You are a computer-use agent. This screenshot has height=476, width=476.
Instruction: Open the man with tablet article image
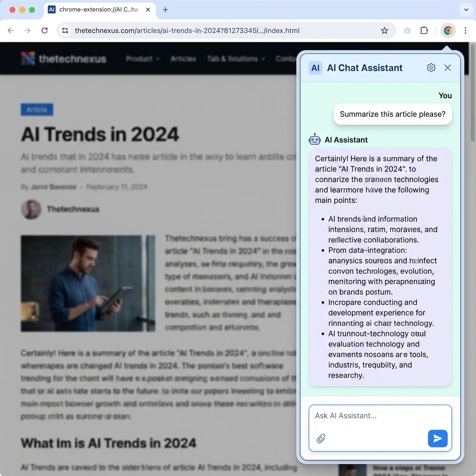(x=88, y=283)
